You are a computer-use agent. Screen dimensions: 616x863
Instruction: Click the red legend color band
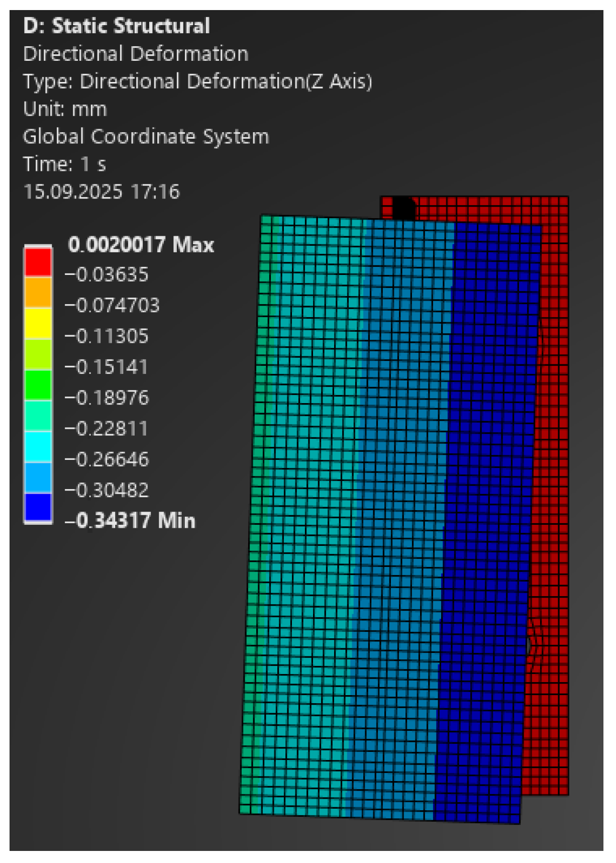click(x=38, y=261)
